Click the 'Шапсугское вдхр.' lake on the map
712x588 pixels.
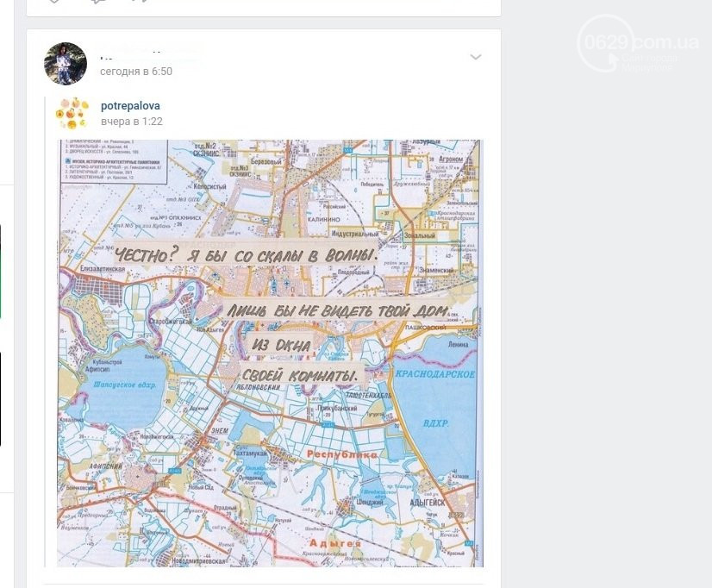(125, 385)
